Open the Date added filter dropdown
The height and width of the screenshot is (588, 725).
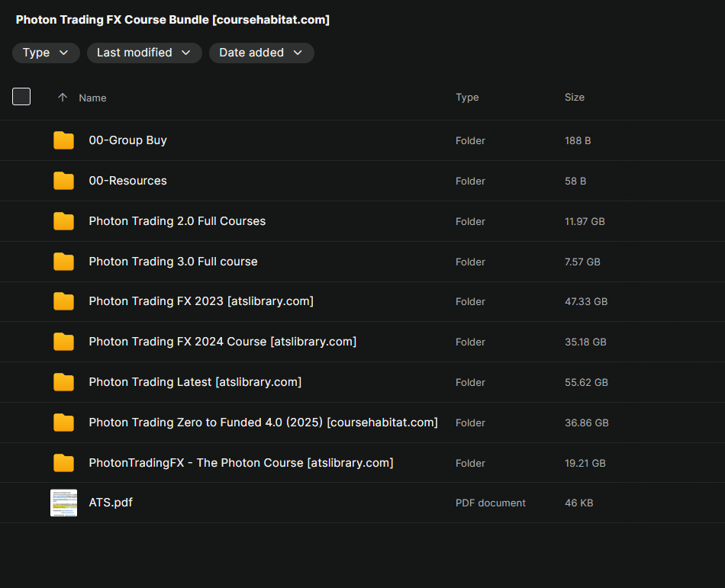(261, 53)
